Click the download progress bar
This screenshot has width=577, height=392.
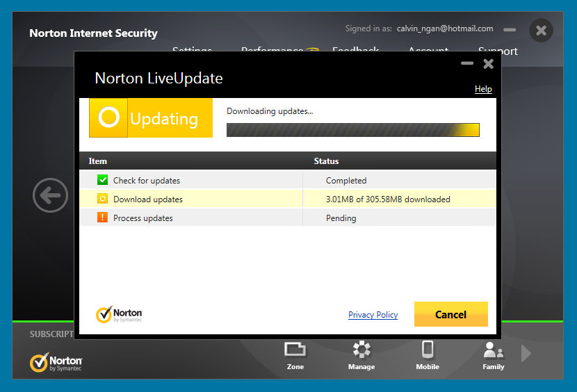[x=353, y=130]
